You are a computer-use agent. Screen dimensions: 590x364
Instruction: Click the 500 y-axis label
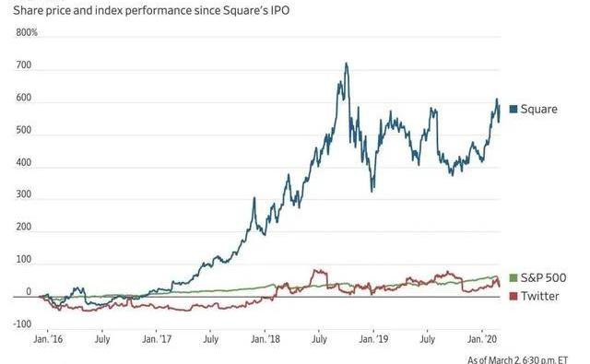coord(24,130)
